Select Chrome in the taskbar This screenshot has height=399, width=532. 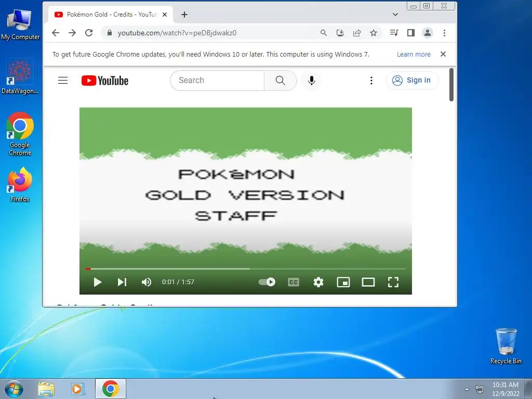[x=111, y=389]
